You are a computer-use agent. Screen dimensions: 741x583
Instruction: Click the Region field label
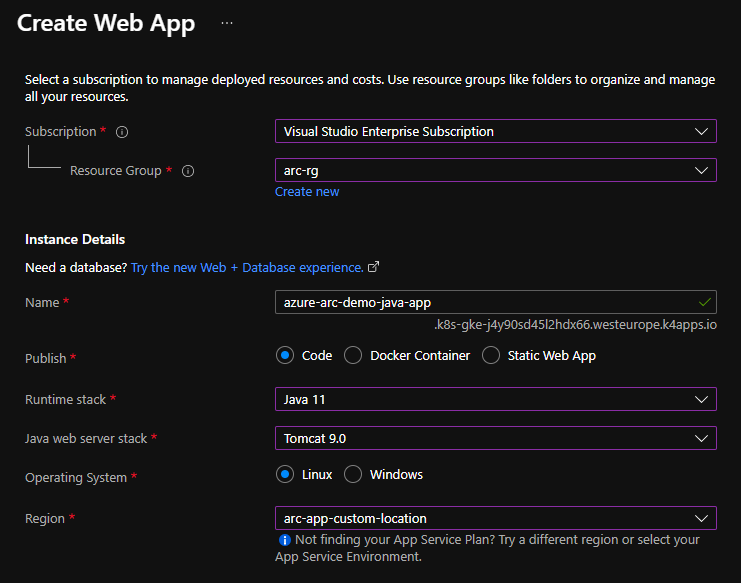(x=45, y=519)
